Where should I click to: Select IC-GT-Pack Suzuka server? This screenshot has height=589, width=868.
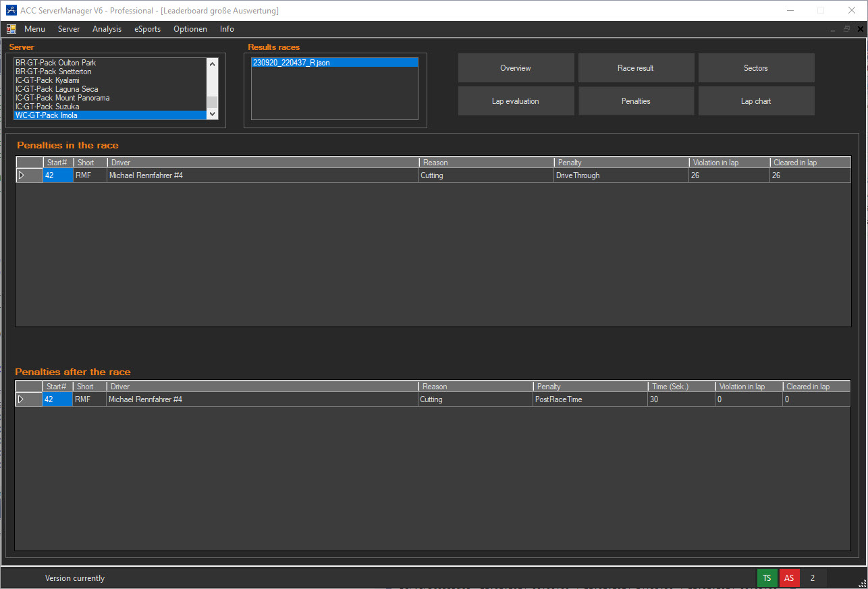tap(47, 107)
